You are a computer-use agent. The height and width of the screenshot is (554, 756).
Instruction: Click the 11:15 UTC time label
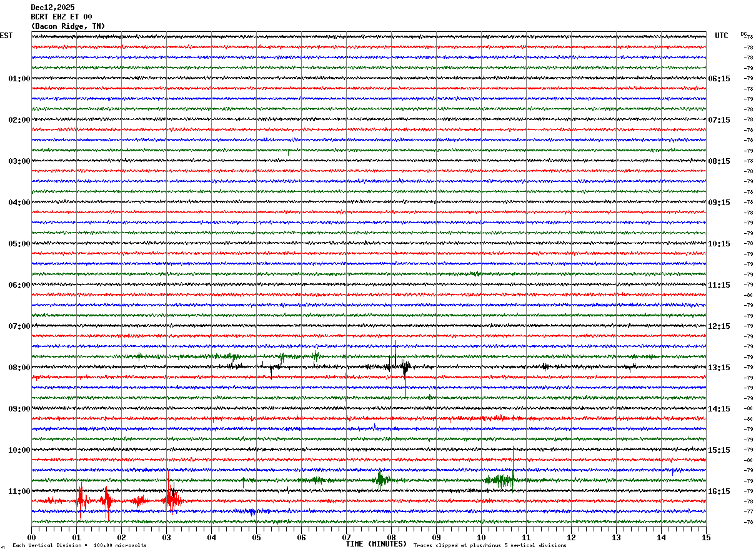point(720,285)
